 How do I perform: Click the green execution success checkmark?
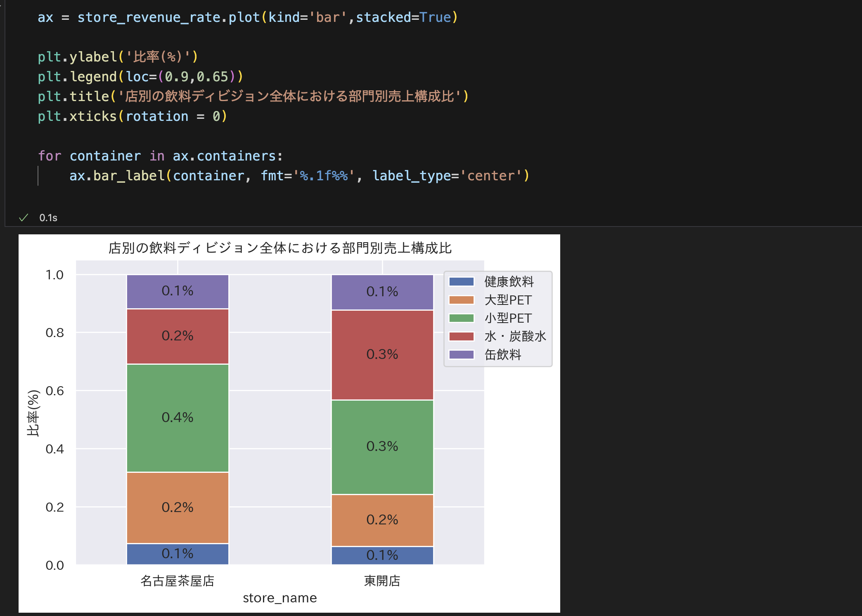coord(24,217)
